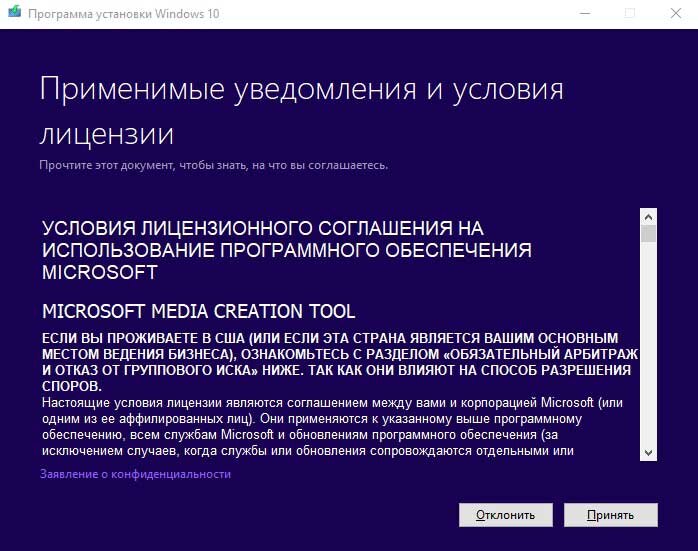Click the Отклонить button
The width and height of the screenshot is (698, 551).
tap(506, 515)
